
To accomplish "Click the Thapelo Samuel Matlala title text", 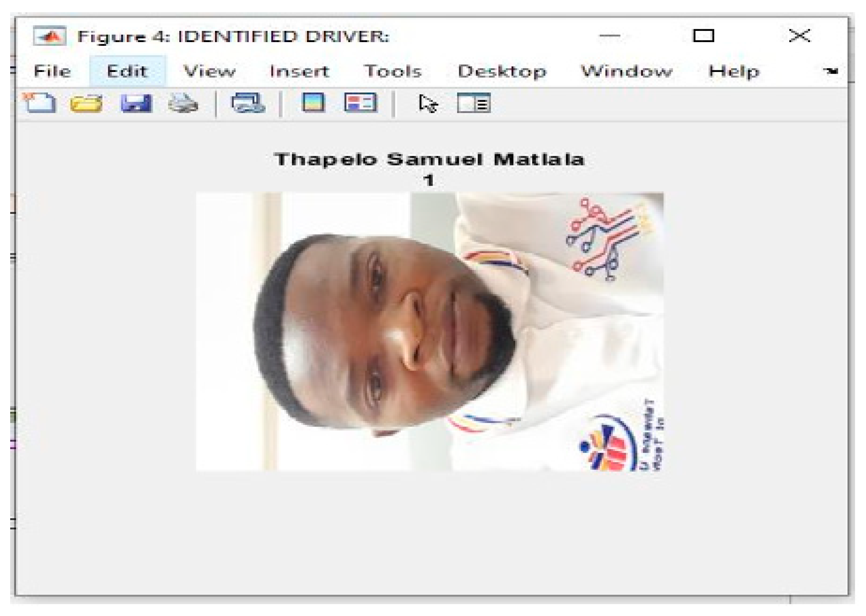I will pos(429,159).
